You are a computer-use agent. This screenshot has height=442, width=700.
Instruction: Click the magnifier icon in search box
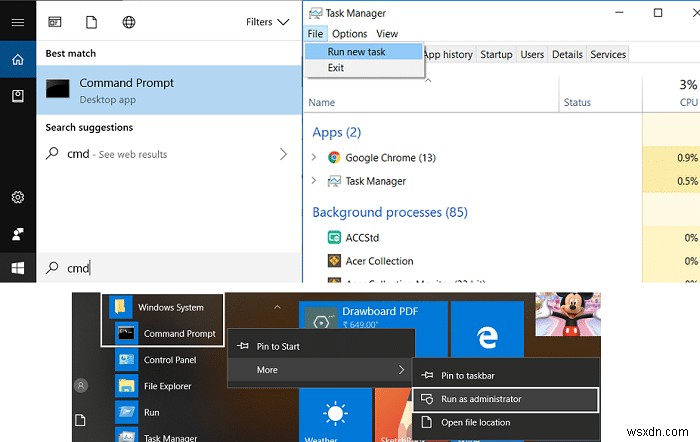[x=52, y=267]
